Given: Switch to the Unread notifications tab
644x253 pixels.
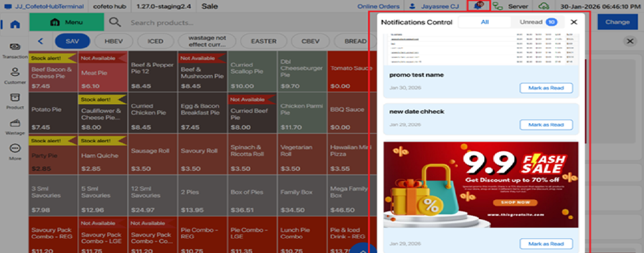Looking at the screenshot, I should click(538, 22).
